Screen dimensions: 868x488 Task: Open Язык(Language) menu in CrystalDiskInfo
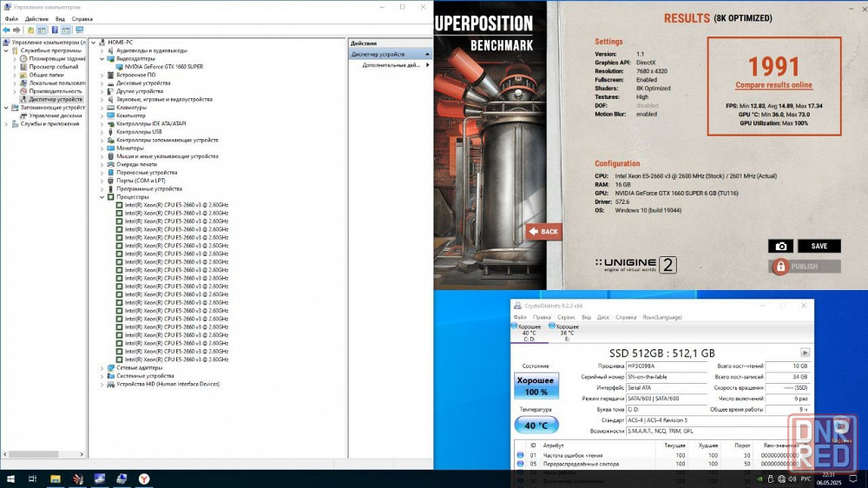pos(662,318)
